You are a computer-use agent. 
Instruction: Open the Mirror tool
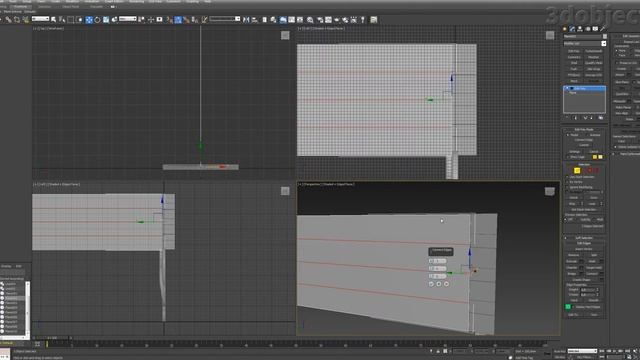pos(246,20)
